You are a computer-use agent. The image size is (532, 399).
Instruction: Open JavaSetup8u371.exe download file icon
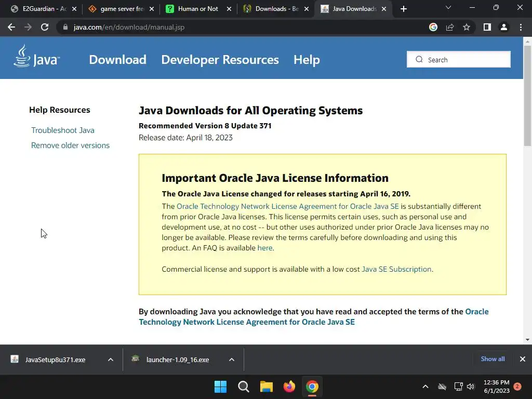pyautogui.click(x=15, y=359)
